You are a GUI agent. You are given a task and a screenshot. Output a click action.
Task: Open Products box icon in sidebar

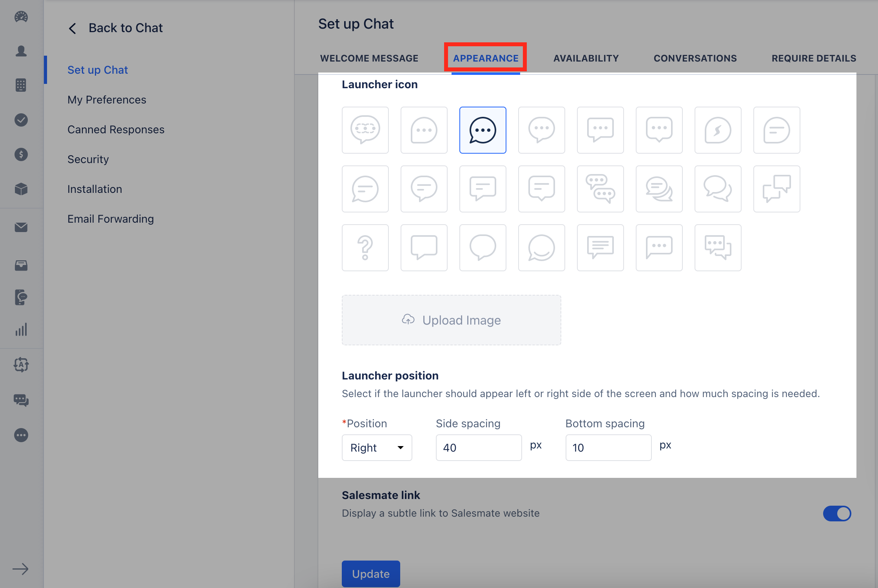(21, 189)
